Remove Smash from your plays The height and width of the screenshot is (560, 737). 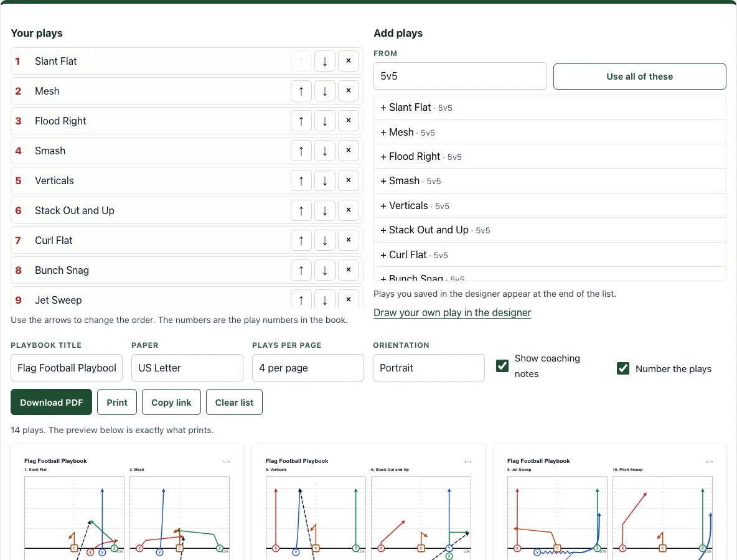(x=349, y=151)
